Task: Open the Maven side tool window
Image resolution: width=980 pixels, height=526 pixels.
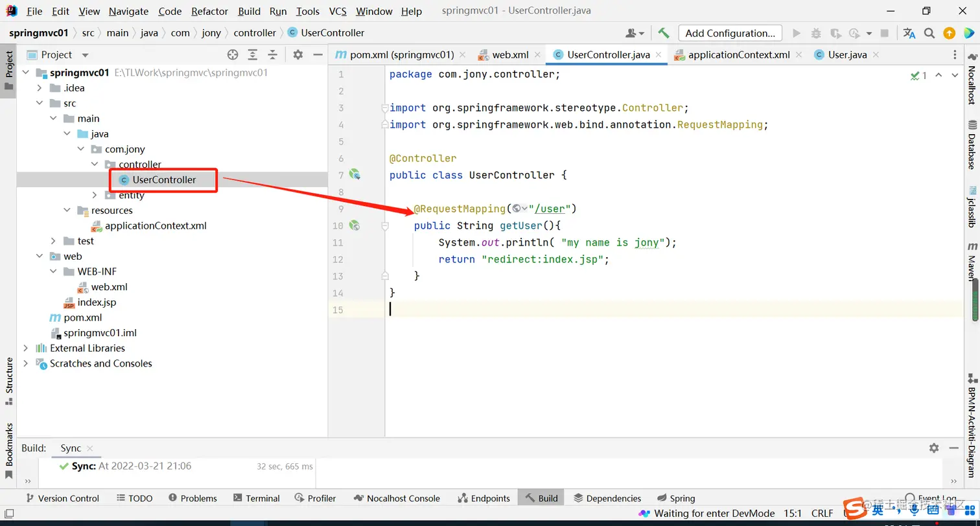Action: [972, 260]
